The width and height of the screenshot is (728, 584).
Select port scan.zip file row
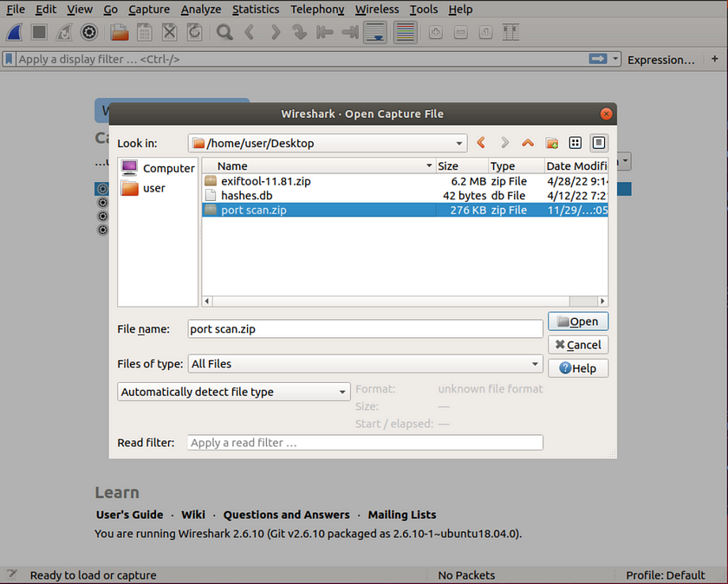[405, 210]
